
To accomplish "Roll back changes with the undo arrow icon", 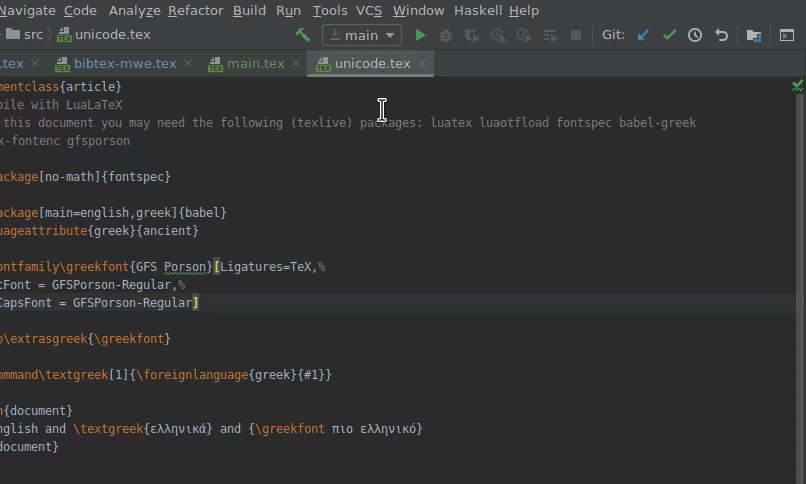I will 722,35.
